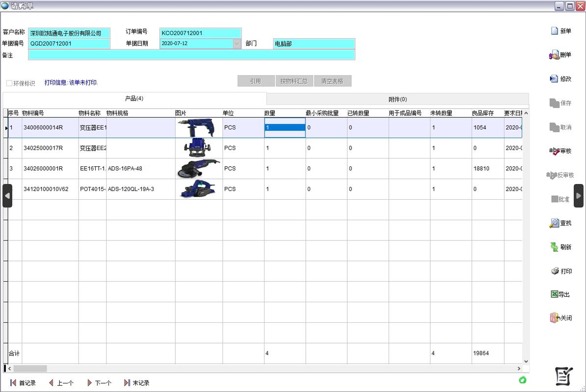This screenshot has width=586, height=392.
Task: Toggle the 环保标识 checkbox
Action: coord(9,83)
